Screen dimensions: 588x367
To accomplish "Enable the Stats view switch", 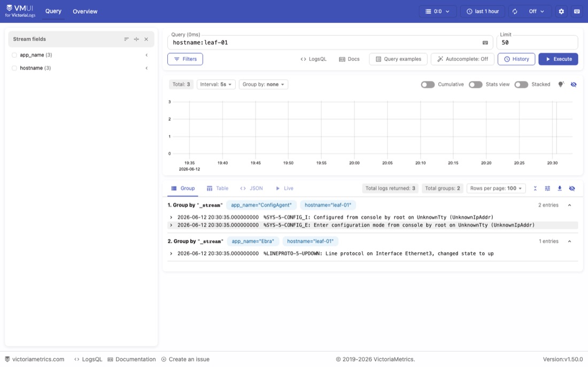I will [x=476, y=84].
